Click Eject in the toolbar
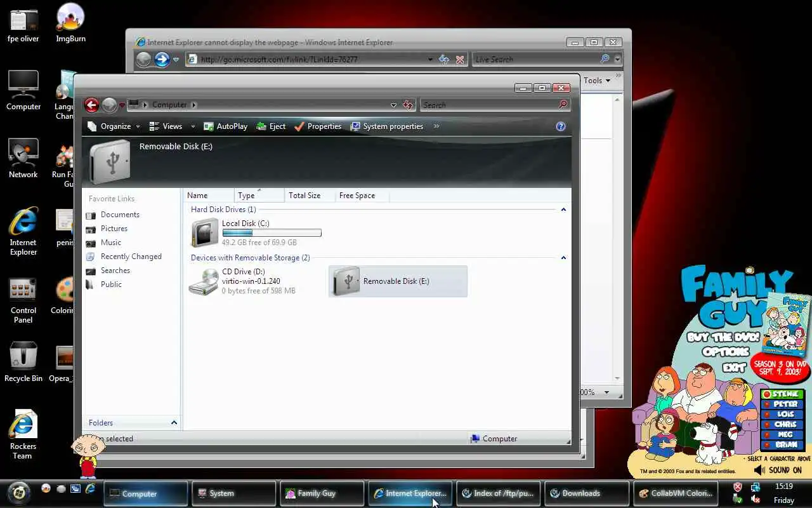Viewport: 812px width, 508px height. click(x=271, y=126)
